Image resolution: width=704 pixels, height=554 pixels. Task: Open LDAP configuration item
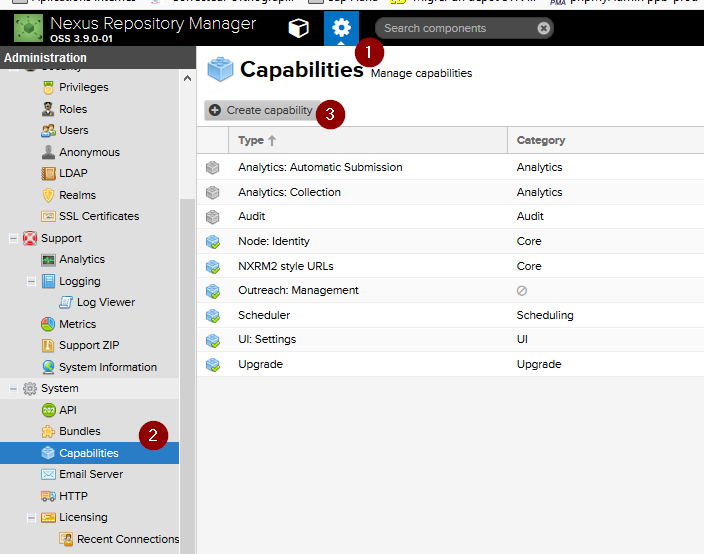pos(73,173)
